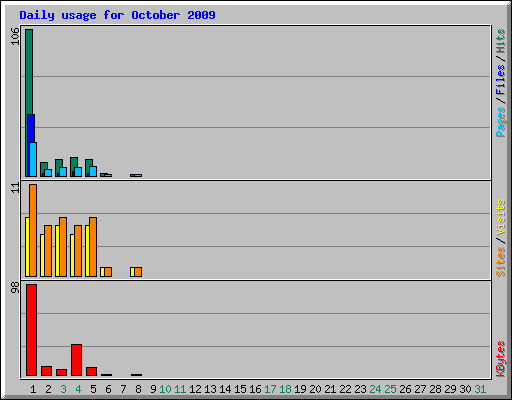Screen dimensions: 512x400
Task: Click the red 'KBytes' legend label
Action: (x=501, y=359)
